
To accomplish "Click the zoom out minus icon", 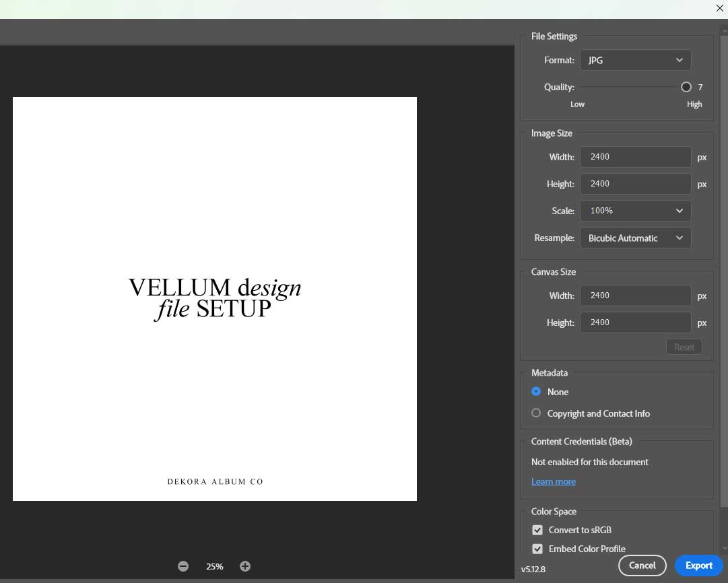I will [x=183, y=566].
